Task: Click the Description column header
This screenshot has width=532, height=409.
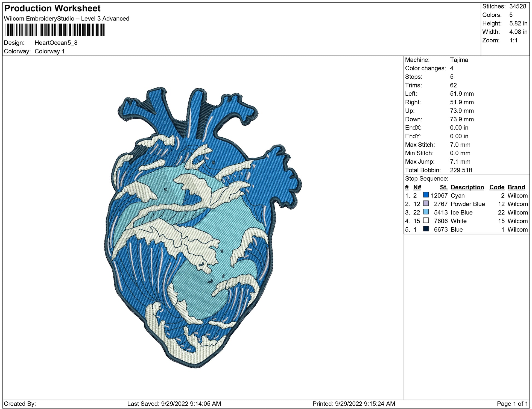Action: [467, 187]
